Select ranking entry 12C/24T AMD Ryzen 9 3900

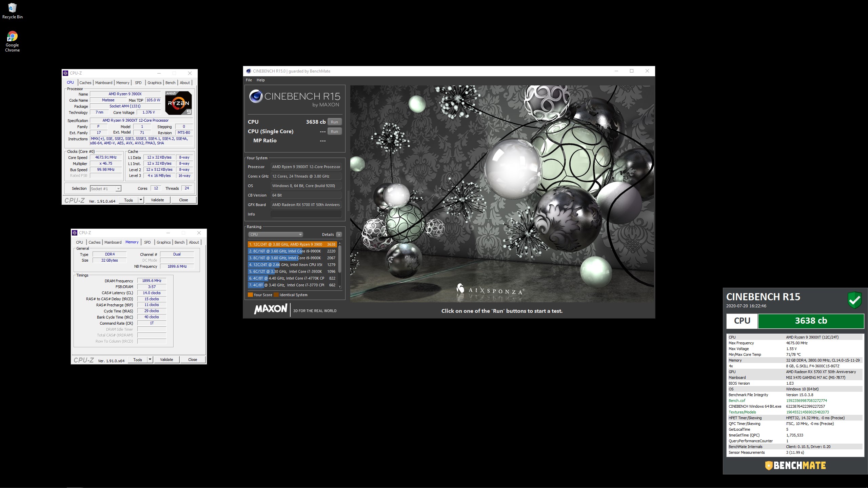tap(292, 244)
